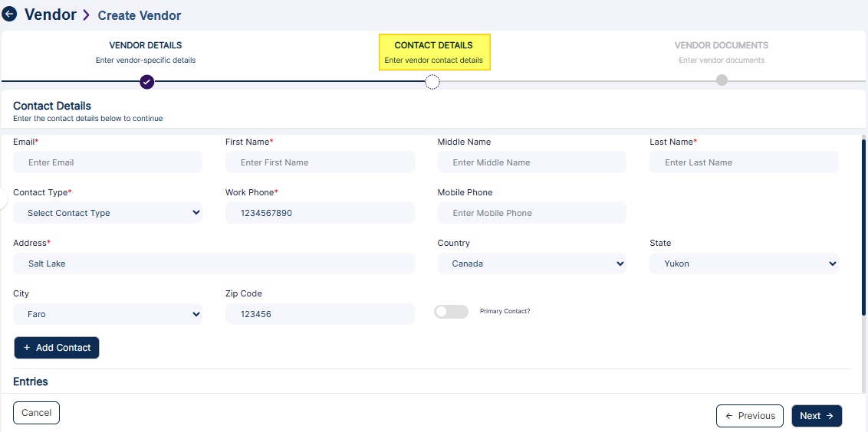Click the Create Vendor breadcrumb text
This screenshot has height=432, width=868.
(140, 15)
